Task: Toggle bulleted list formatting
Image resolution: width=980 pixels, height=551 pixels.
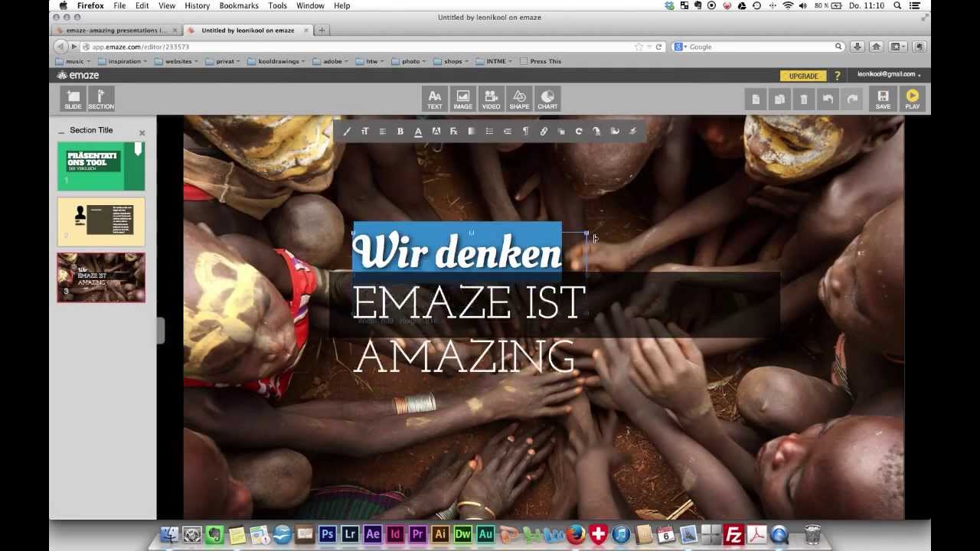Action: [489, 132]
